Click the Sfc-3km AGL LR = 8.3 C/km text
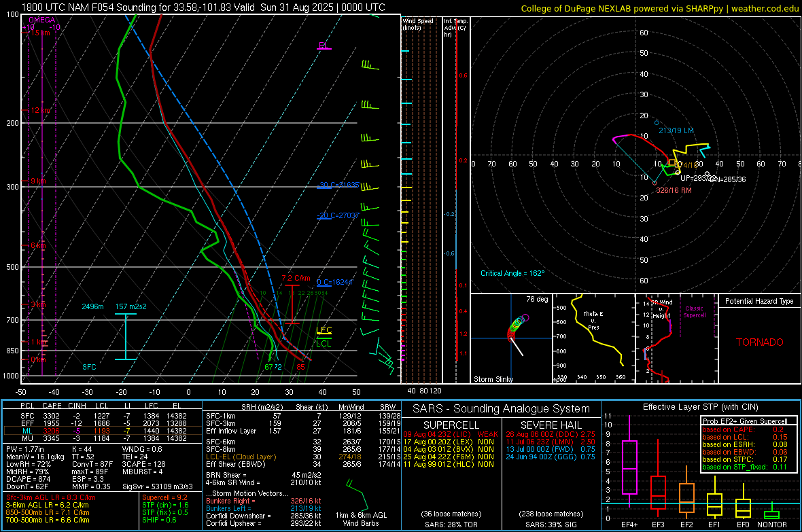The width and height of the screenshot is (802, 532). click(x=51, y=497)
